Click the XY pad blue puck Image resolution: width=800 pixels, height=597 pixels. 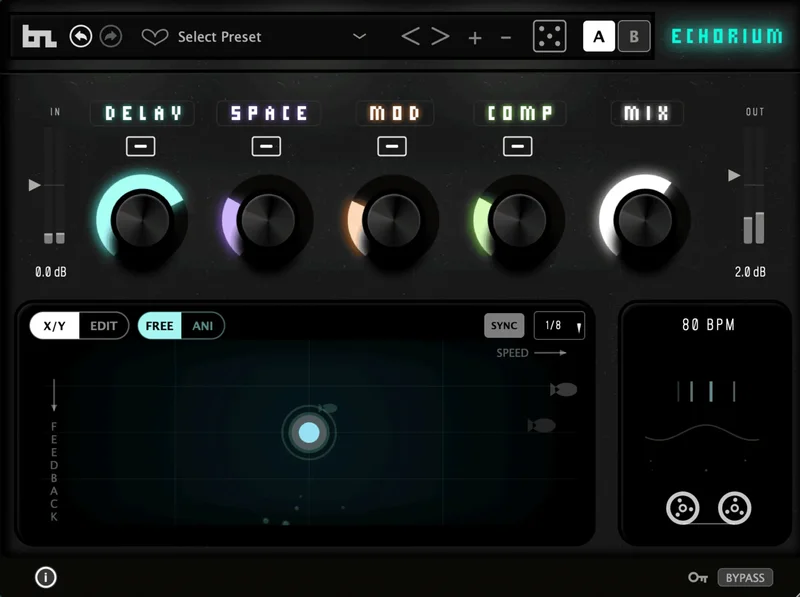[309, 433]
